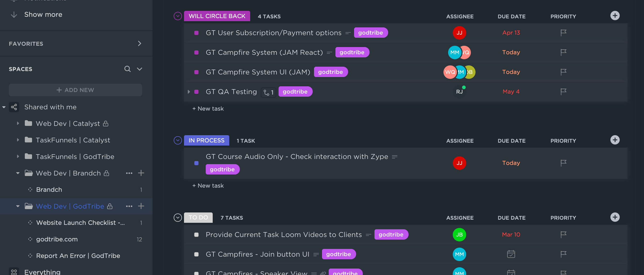Search spaces with the magnifier icon
644x275 pixels.
tap(127, 69)
